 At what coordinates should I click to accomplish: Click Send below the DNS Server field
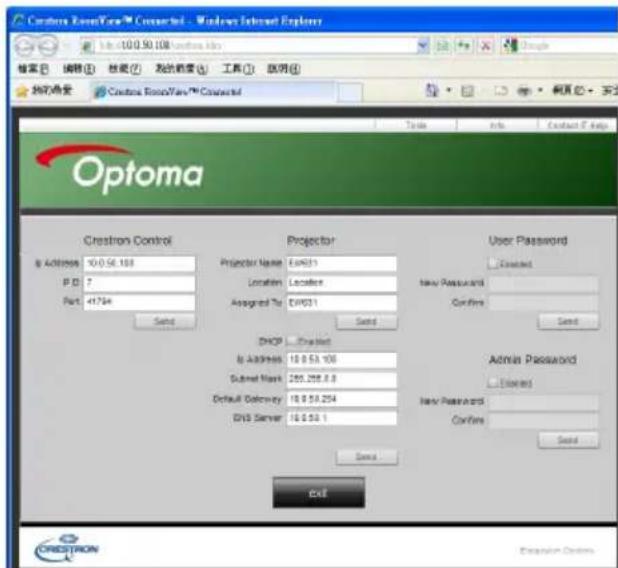point(367,457)
